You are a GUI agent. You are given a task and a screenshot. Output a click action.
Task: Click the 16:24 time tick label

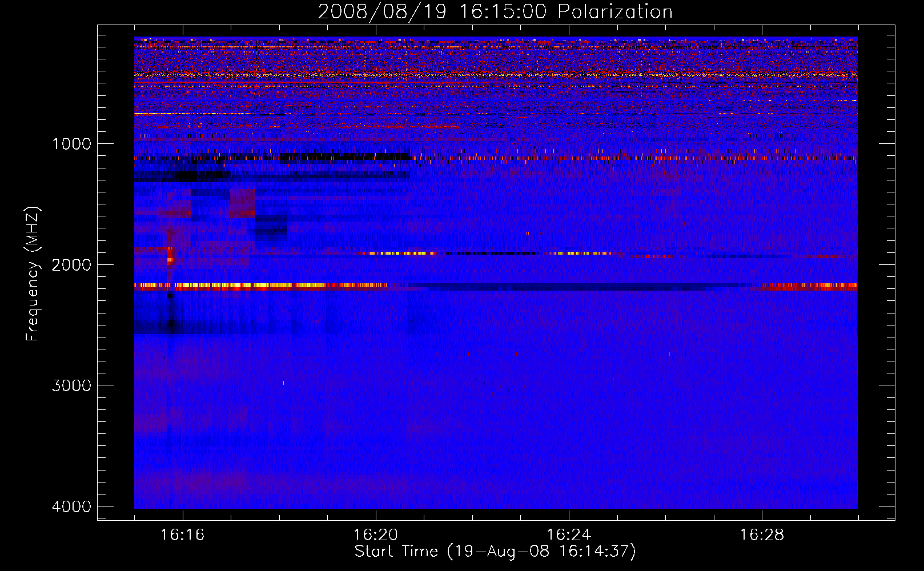tap(569, 535)
